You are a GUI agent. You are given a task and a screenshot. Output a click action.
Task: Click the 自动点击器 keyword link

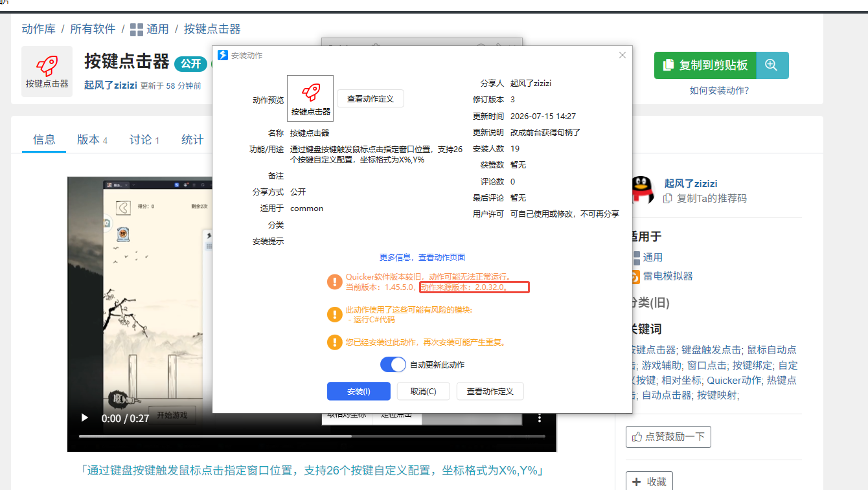(x=667, y=395)
